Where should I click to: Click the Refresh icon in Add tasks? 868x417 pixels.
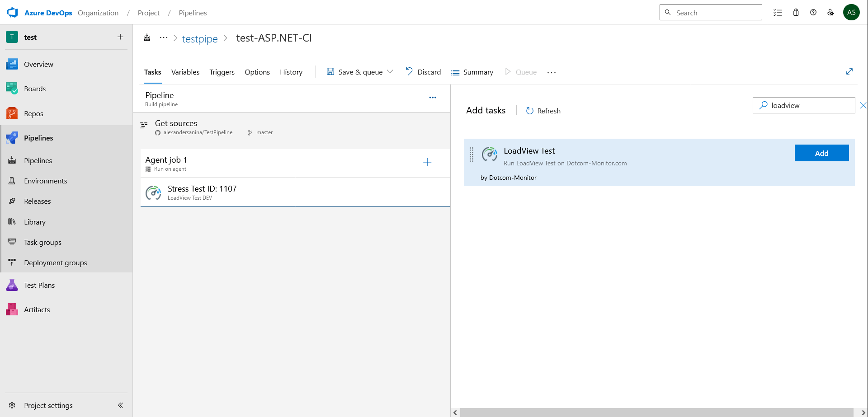tap(530, 111)
